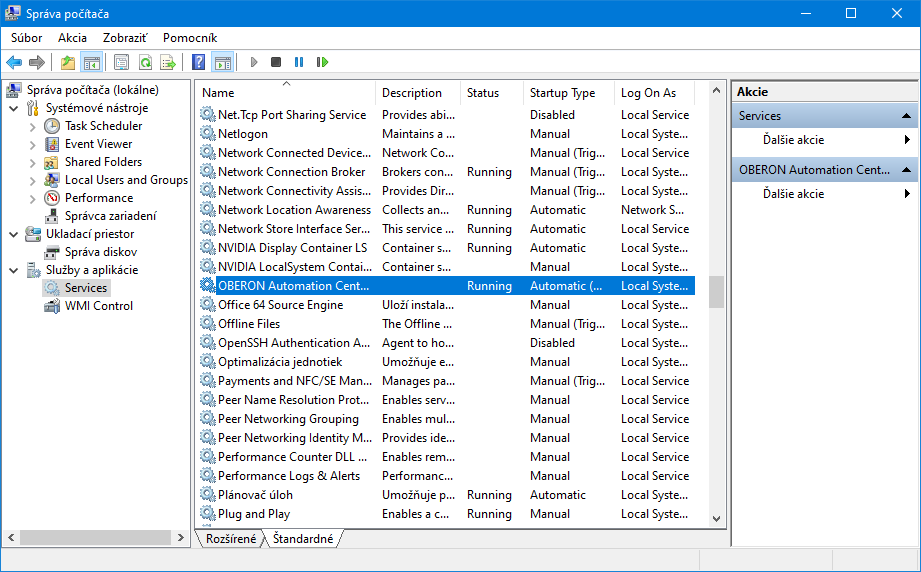Image resolution: width=921 pixels, height=572 pixels.
Task: Sort services by Name column header
Action: [285, 93]
